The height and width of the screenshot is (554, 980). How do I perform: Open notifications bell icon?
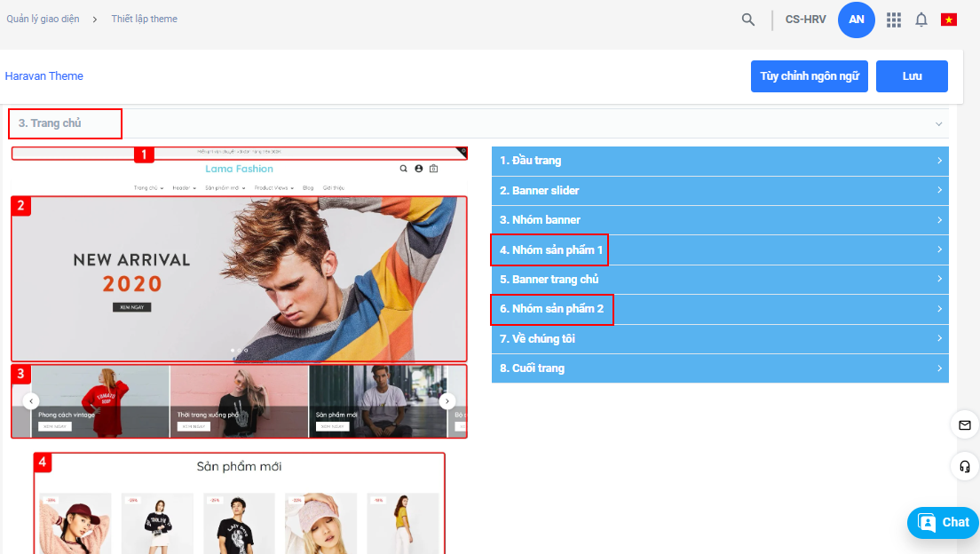point(921,20)
